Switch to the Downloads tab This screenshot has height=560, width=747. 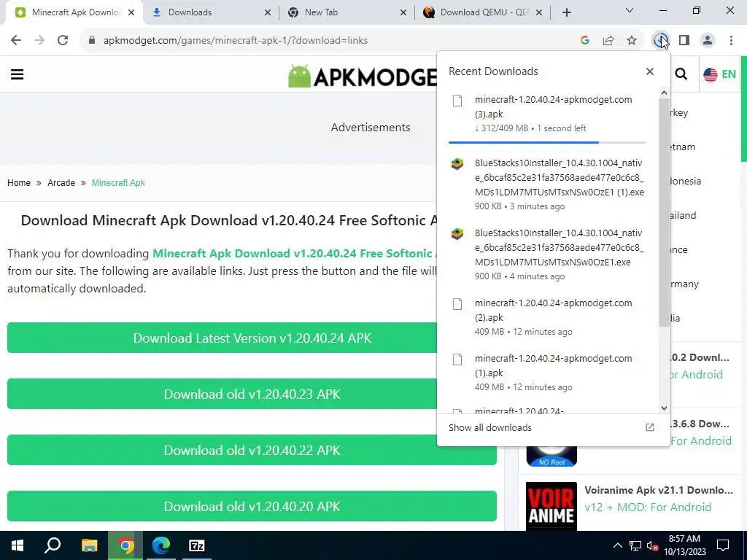click(x=210, y=12)
